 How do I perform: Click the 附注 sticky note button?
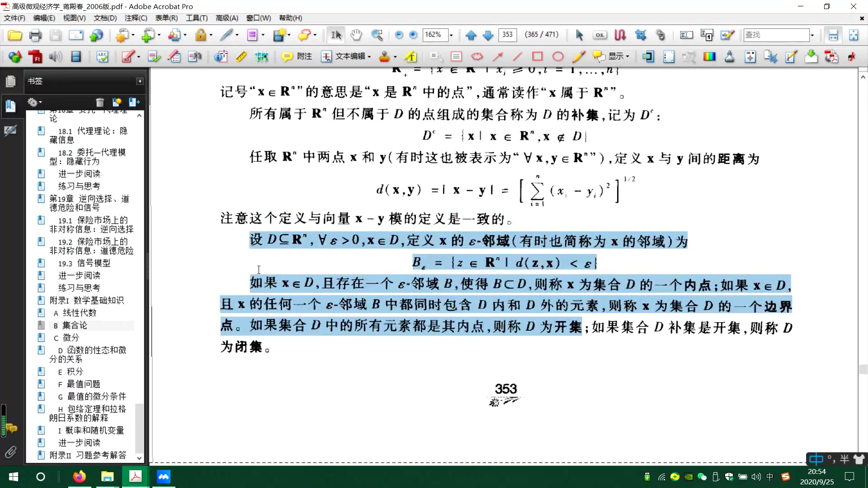(297, 56)
